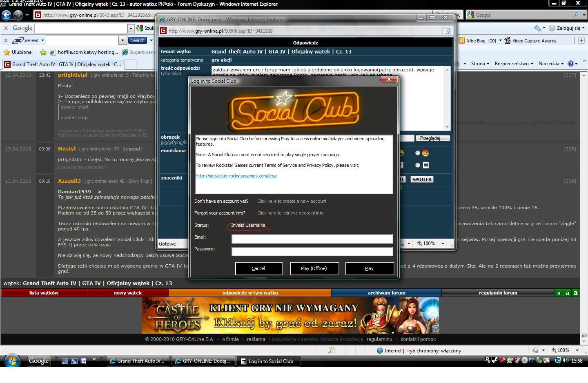Click the IE forward arrow button
The image size is (588, 383).
(x=18, y=15)
